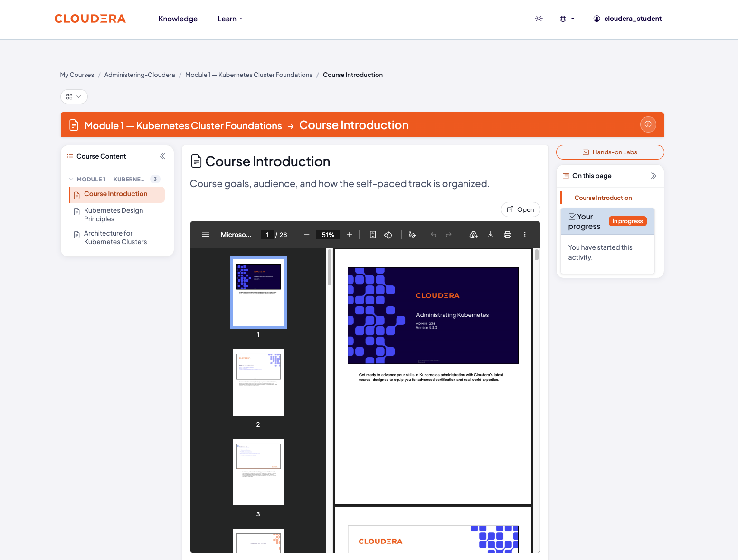Click the fit to page icon
738x560 pixels.
tap(373, 235)
